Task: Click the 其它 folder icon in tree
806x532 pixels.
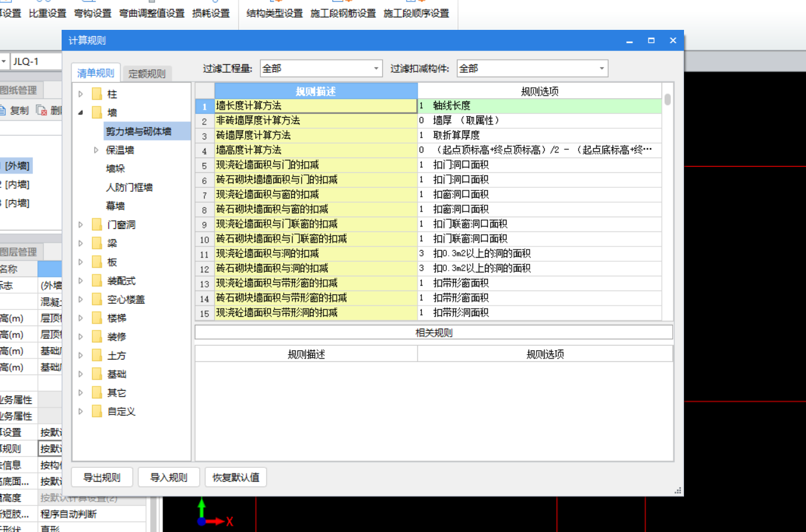Action: pyautogui.click(x=96, y=393)
